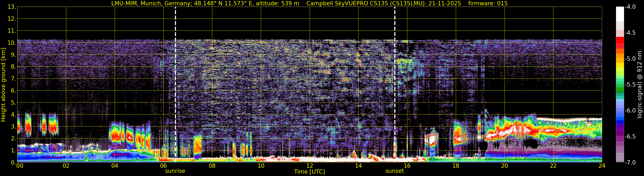Click the '7.' height axis tick label

point(13,79)
